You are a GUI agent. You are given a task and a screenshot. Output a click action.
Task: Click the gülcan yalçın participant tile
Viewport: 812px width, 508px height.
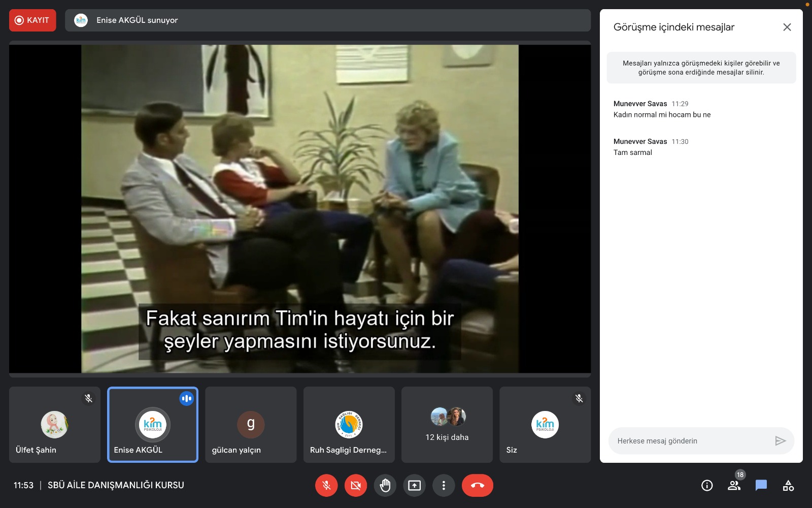pyautogui.click(x=251, y=425)
